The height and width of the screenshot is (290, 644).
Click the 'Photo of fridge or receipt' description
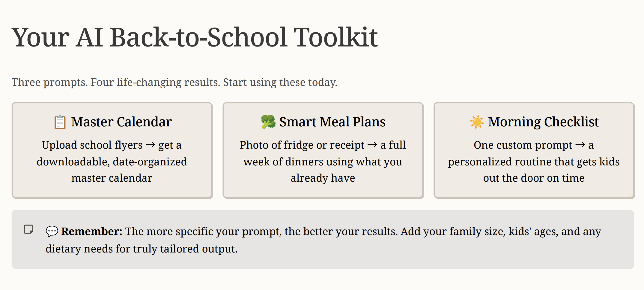(x=323, y=162)
